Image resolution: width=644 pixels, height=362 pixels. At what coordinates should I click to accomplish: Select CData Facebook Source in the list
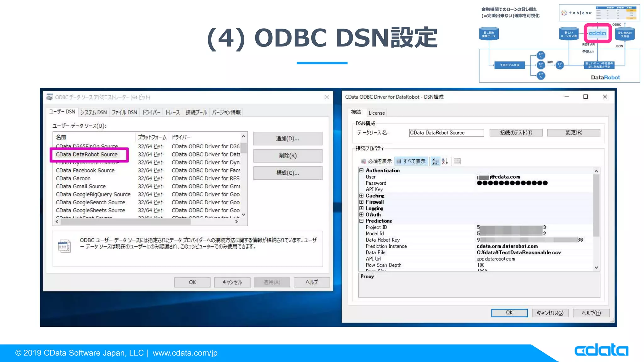pyautogui.click(x=85, y=170)
